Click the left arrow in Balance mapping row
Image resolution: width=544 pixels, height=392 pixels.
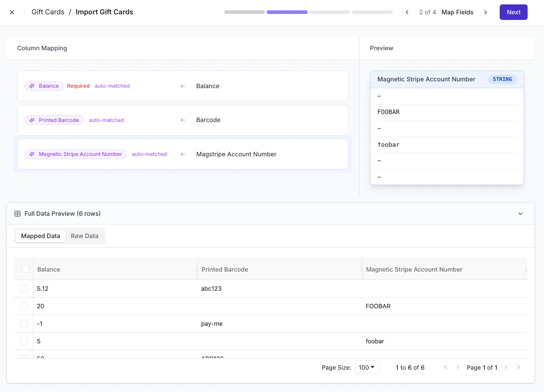183,86
